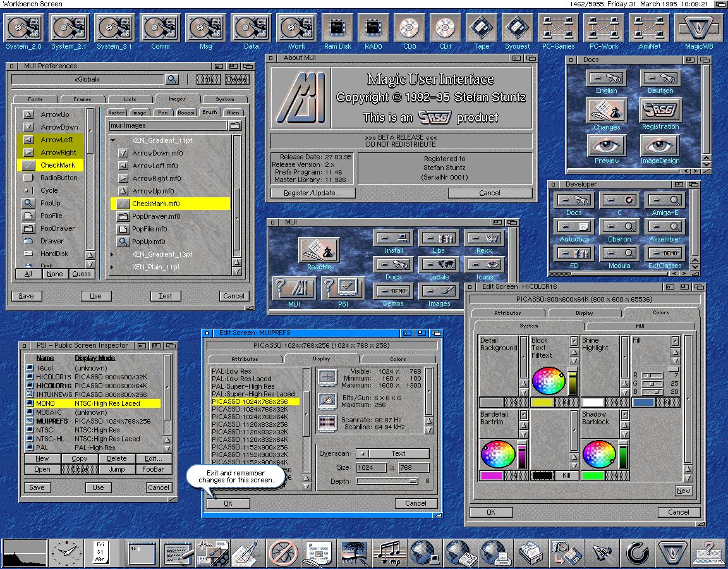The image size is (728, 569).
Task: Launch the PSI icon in the MUI window
Action: pyautogui.click(x=341, y=288)
